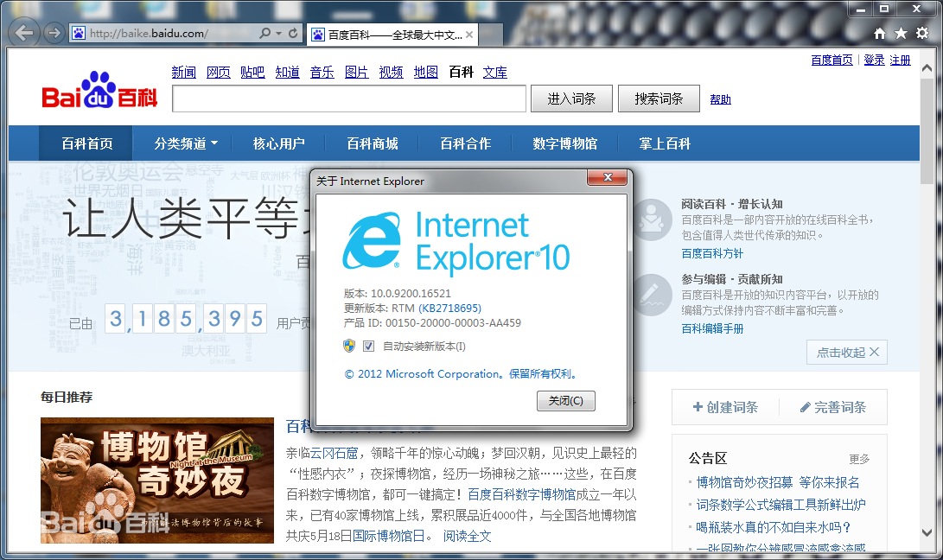Click the shield icon beside auto-install option
This screenshot has width=943, height=560.
coord(349,346)
